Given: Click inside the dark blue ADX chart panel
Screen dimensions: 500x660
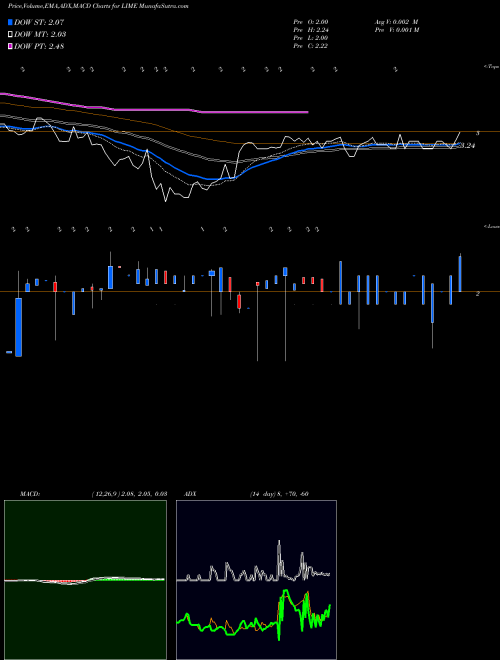Looking at the screenshot, I should (x=256, y=580).
